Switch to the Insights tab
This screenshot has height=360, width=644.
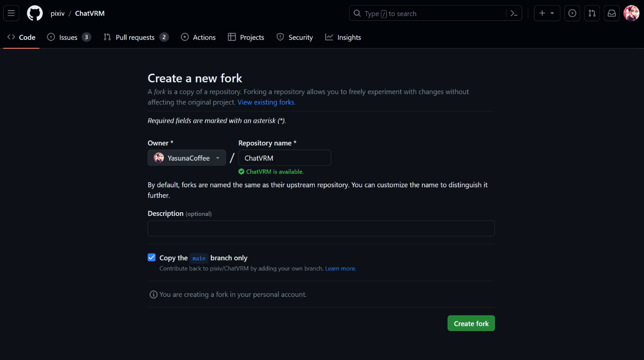pyautogui.click(x=343, y=37)
